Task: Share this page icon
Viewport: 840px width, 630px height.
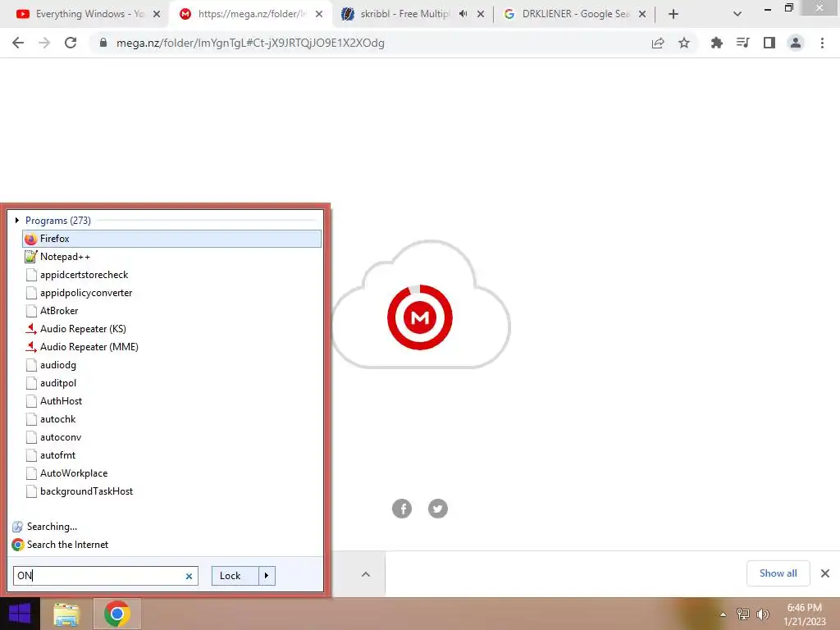Action: 658,43
